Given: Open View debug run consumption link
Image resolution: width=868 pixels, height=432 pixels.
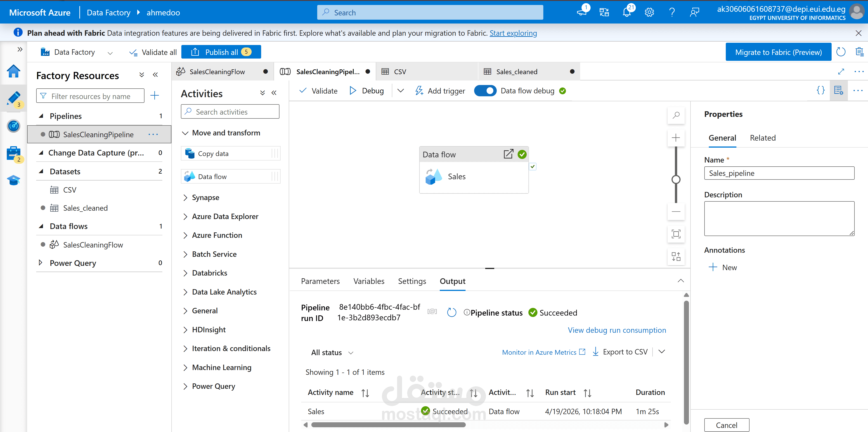Looking at the screenshot, I should 617,330.
